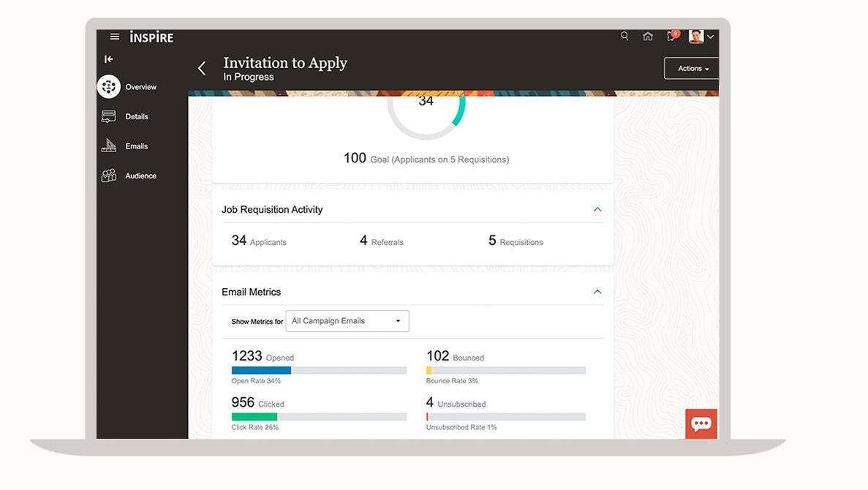Select the Overview icon in sidebar
This screenshot has width=868, height=490.
point(109,87)
